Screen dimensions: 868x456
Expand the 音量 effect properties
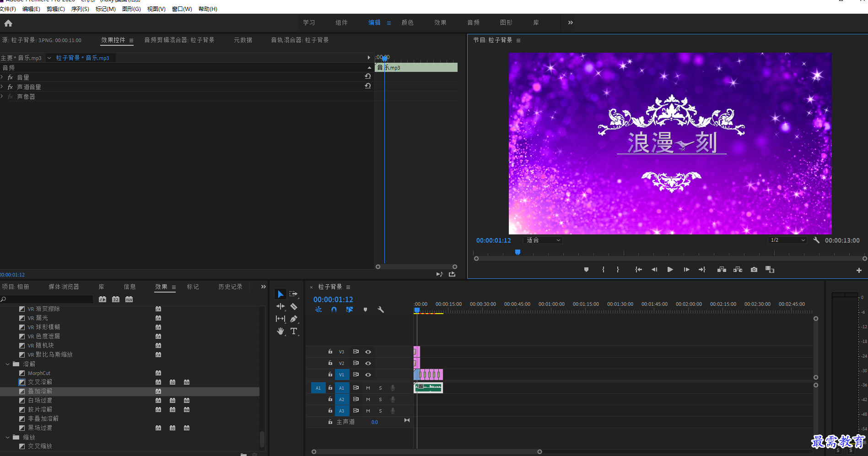click(x=2, y=77)
